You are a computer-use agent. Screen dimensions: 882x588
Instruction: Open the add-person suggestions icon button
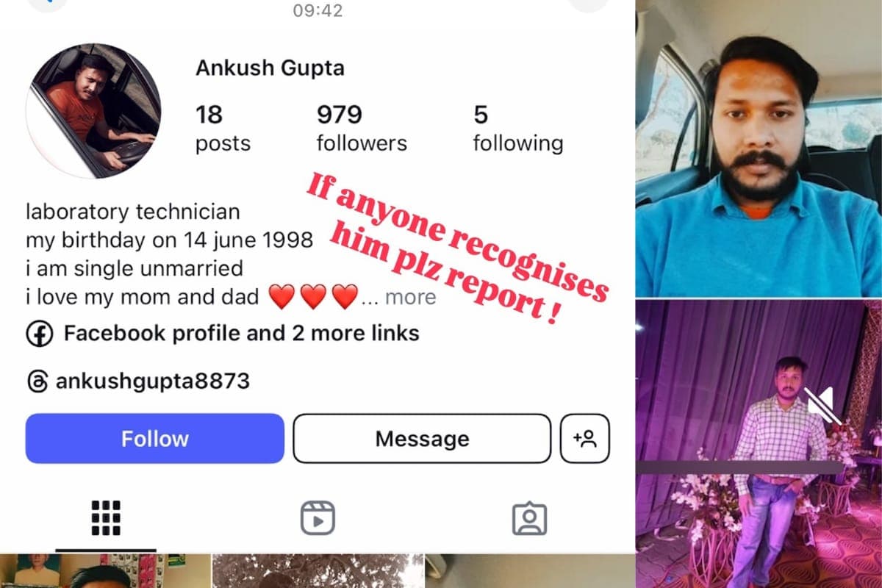click(x=585, y=439)
